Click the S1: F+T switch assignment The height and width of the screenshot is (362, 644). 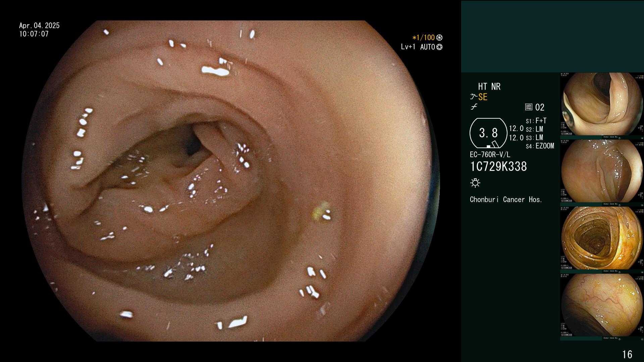536,121
